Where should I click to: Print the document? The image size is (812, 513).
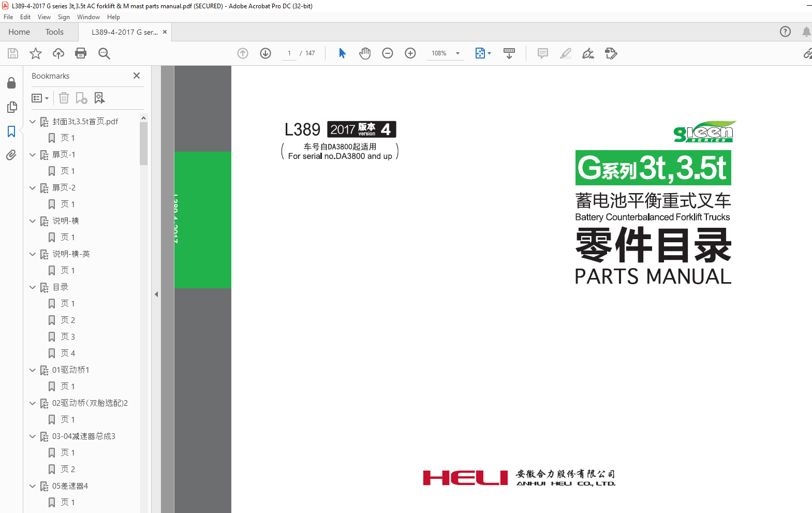(81, 53)
